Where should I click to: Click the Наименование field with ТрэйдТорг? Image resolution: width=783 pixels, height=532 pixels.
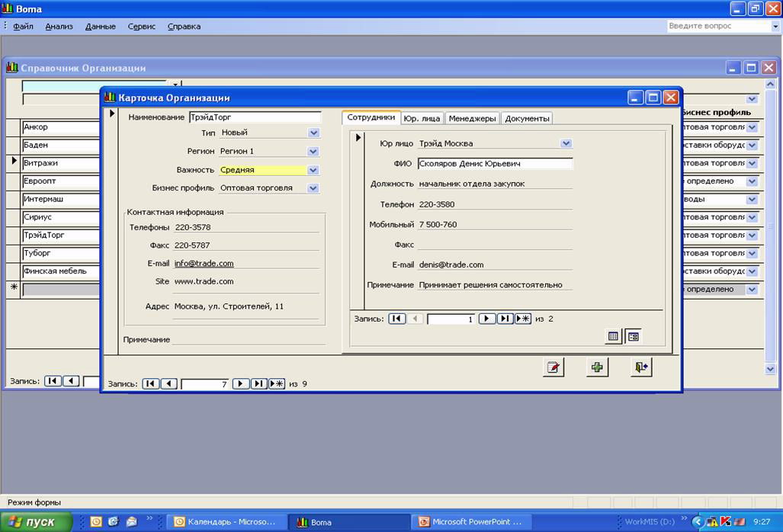pos(255,117)
